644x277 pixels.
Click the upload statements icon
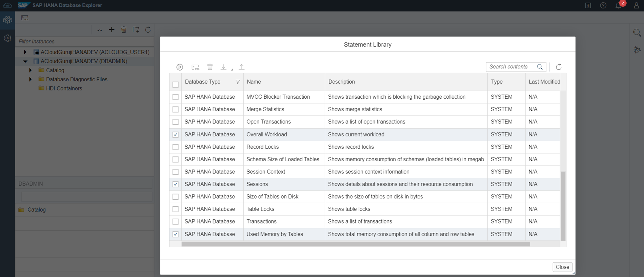[241, 67]
